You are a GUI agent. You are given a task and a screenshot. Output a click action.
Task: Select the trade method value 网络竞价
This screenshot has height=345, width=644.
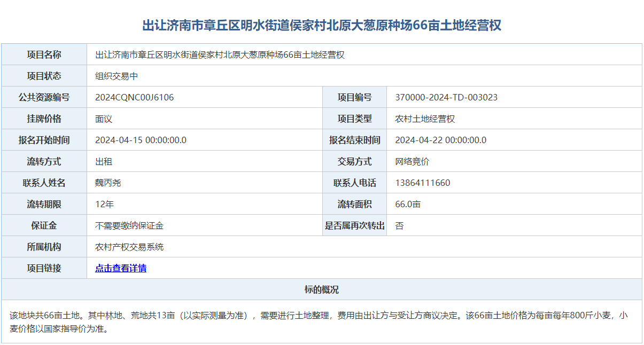[412, 161]
